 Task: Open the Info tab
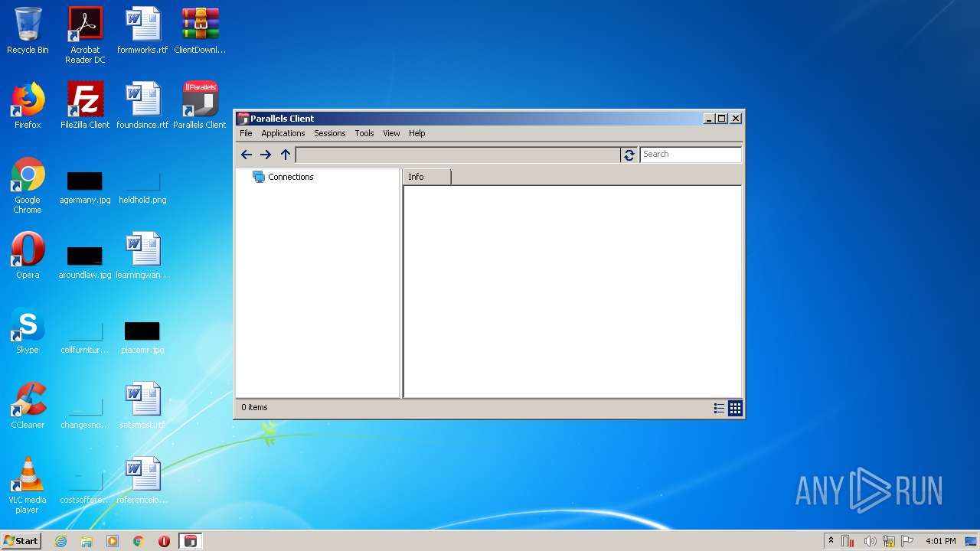point(427,177)
